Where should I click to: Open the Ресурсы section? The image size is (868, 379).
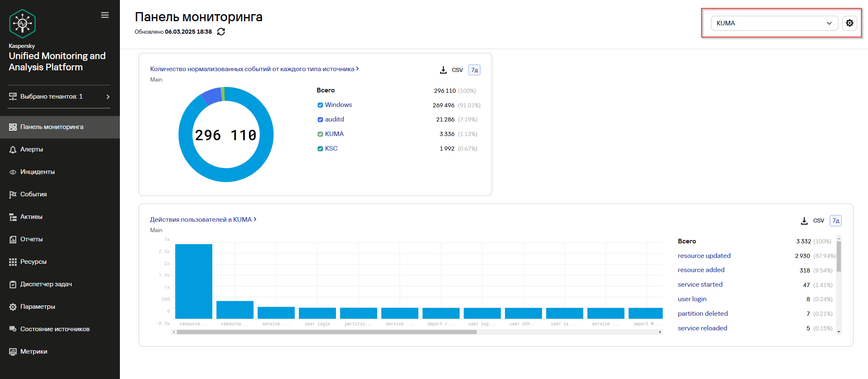pyautogui.click(x=60, y=262)
